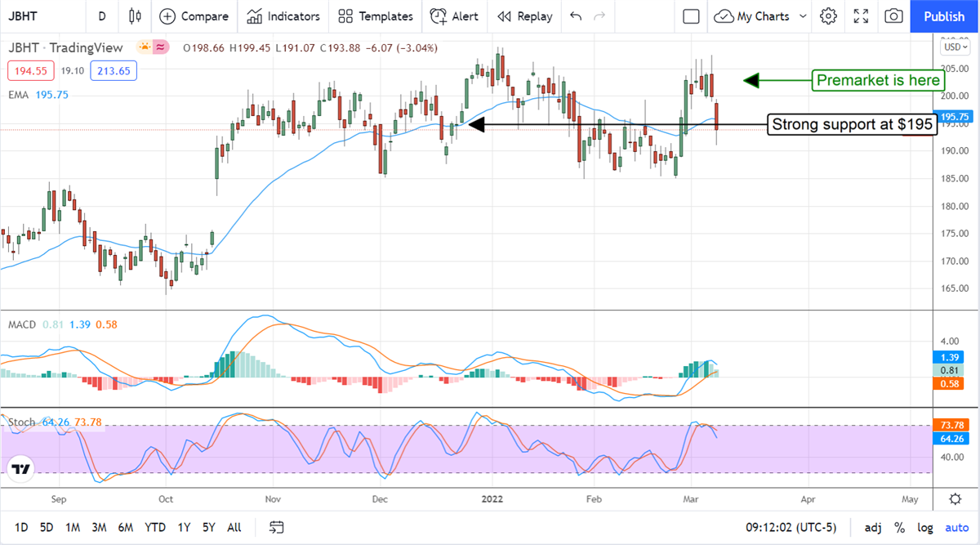Undo the last chart action

(576, 16)
